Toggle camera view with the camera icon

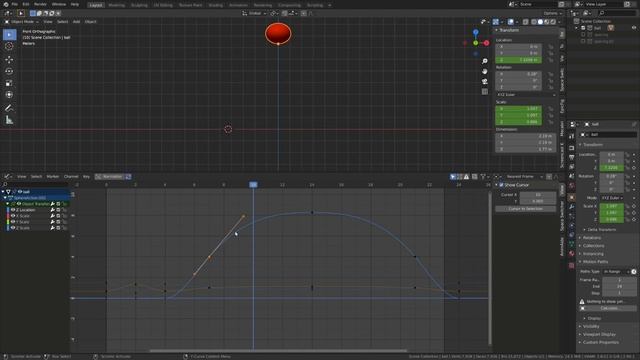[484, 82]
